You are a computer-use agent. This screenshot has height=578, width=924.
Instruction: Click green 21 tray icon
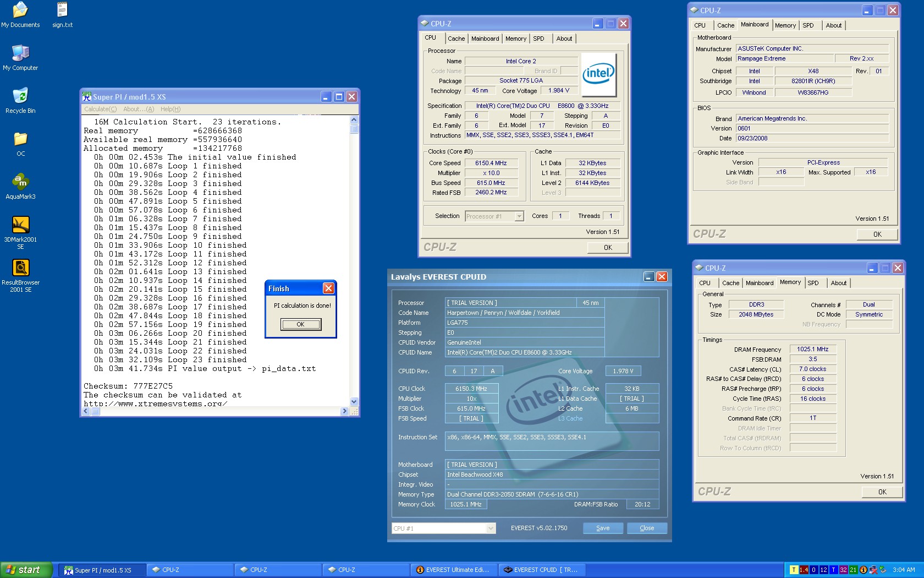[853, 570]
